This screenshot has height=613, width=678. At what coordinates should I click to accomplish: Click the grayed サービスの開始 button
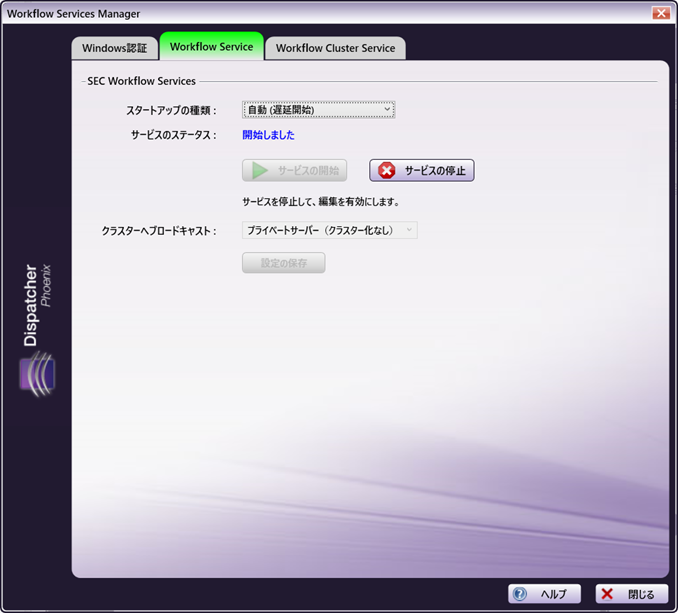pyautogui.click(x=294, y=170)
